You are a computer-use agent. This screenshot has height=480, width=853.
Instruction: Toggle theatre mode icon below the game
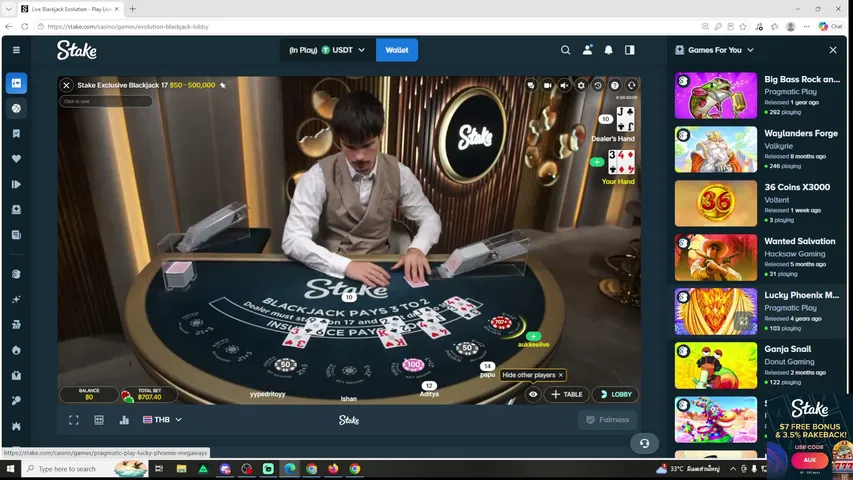pyautogui.click(x=99, y=420)
